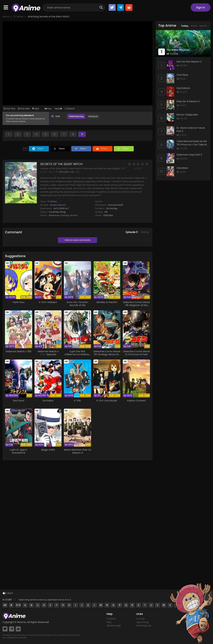Open footer 9anime App link
The height and width of the screenshot is (644, 213).
click(x=113, y=625)
